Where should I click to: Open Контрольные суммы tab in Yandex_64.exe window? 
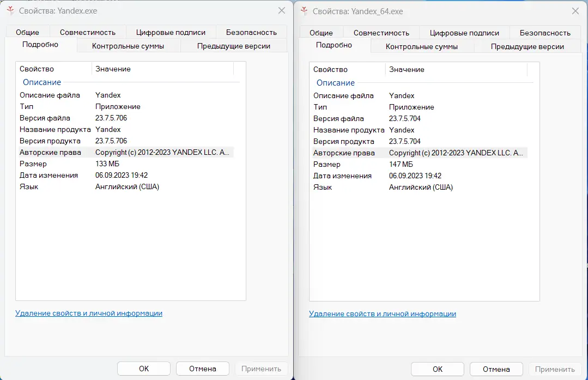point(422,46)
